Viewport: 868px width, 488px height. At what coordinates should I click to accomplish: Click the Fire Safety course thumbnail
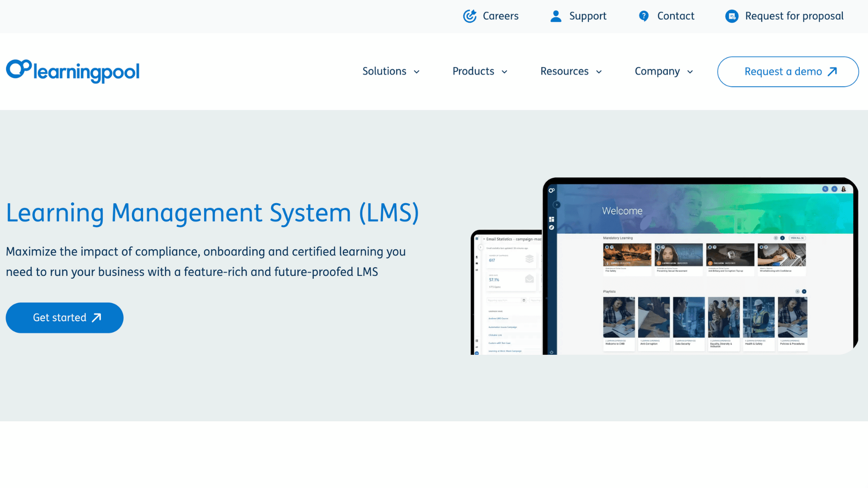pyautogui.click(x=627, y=255)
